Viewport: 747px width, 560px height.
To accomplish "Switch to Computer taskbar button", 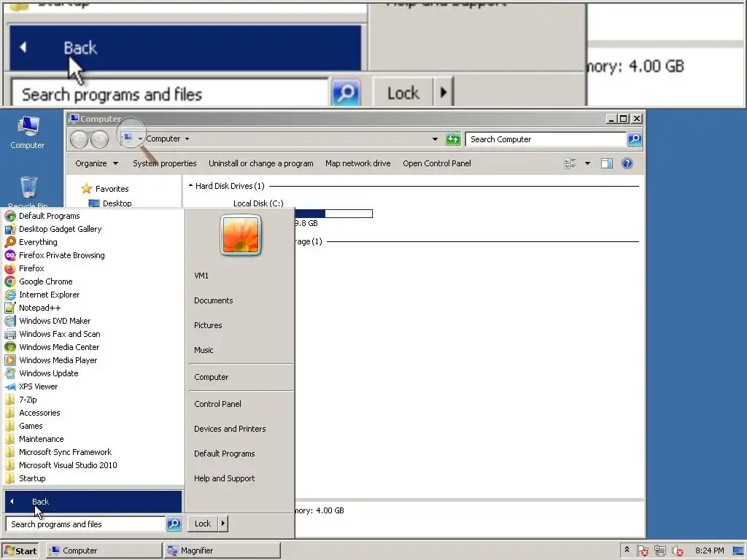I will [x=104, y=551].
